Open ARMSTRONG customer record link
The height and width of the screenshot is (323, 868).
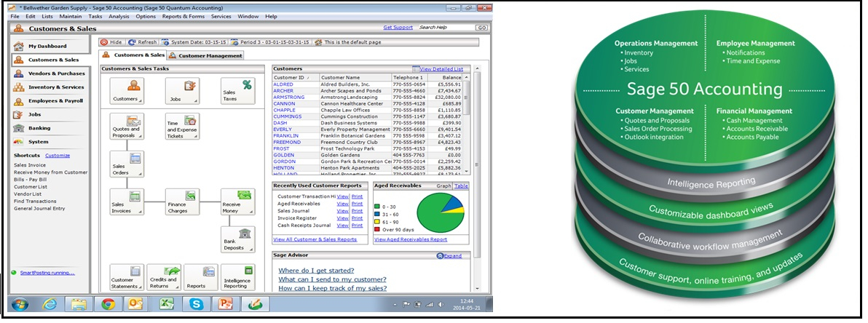coord(288,97)
